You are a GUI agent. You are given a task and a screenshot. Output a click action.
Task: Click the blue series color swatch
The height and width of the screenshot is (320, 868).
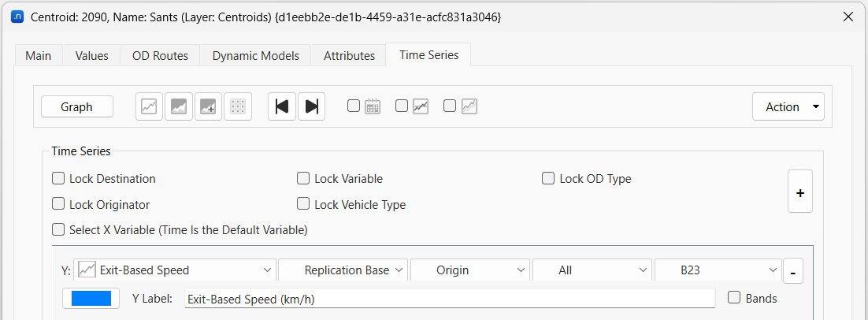(x=91, y=299)
